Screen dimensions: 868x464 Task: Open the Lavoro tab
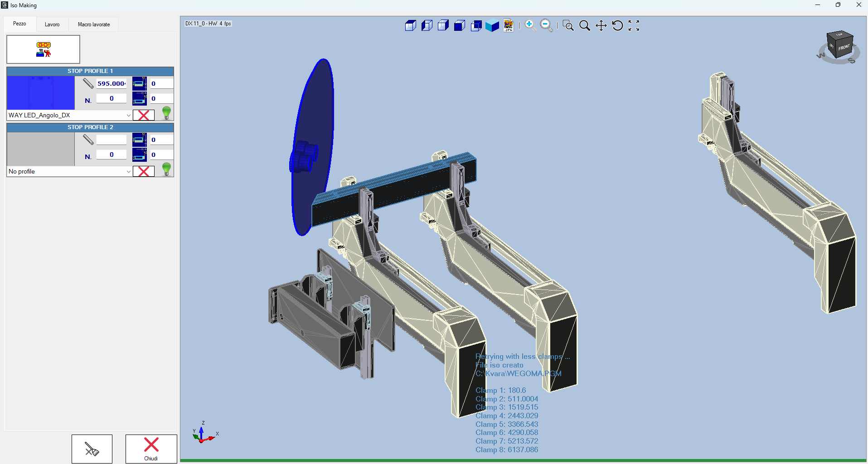point(52,24)
